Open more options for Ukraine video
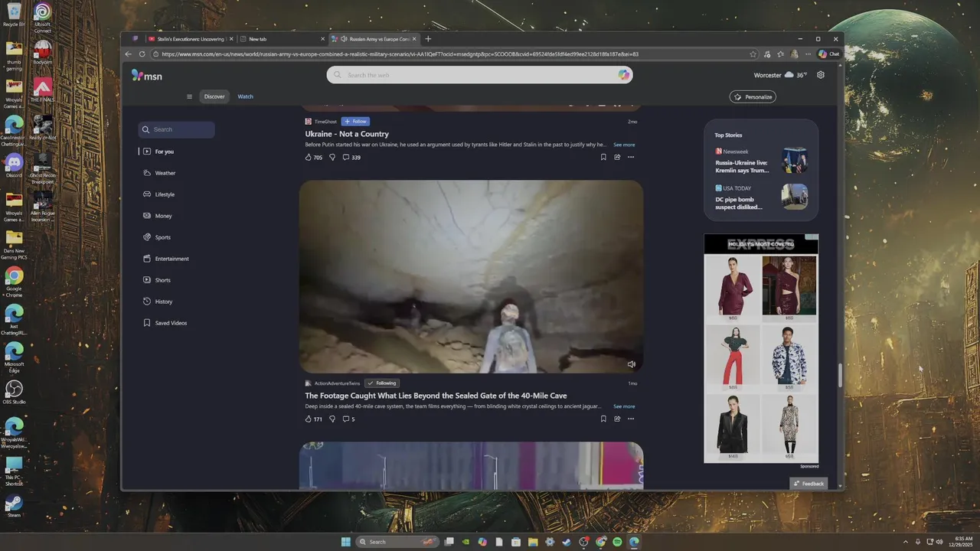 (631, 157)
